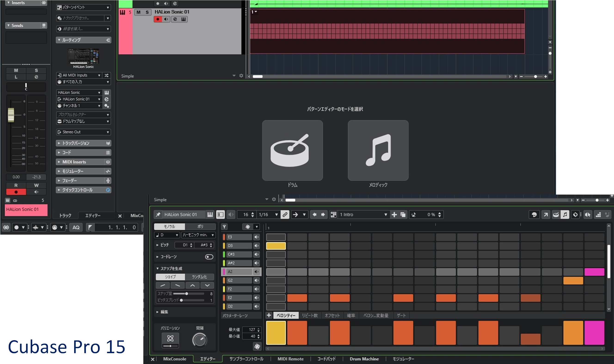Choose the ドラム pattern editor mode
Viewport: 614px width, 364px height.
[x=292, y=150]
